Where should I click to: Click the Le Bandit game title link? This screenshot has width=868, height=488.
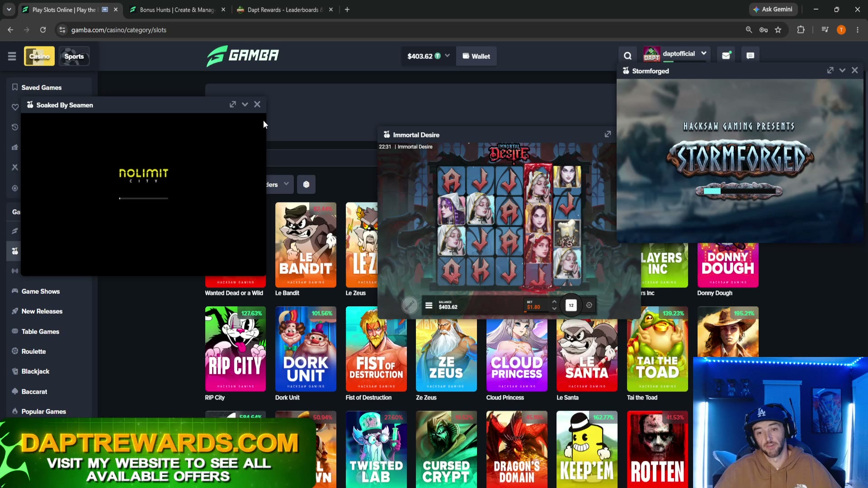(287, 293)
